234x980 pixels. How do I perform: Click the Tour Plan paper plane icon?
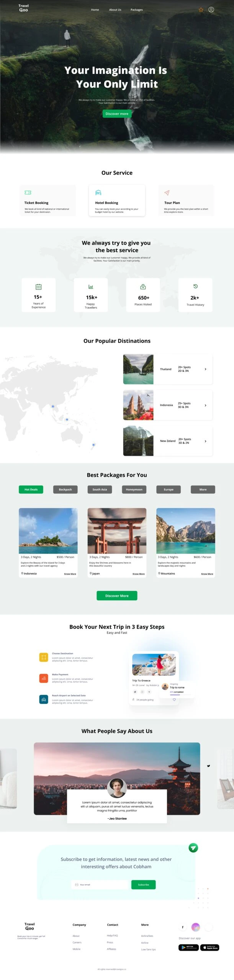tap(167, 193)
